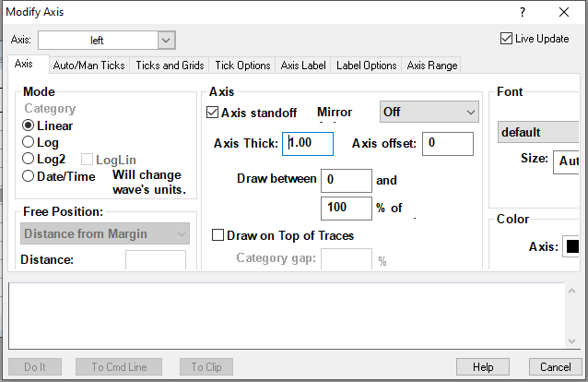Open the default font dropdown
Screen dimensions: 588x382
pyautogui.click(x=538, y=132)
